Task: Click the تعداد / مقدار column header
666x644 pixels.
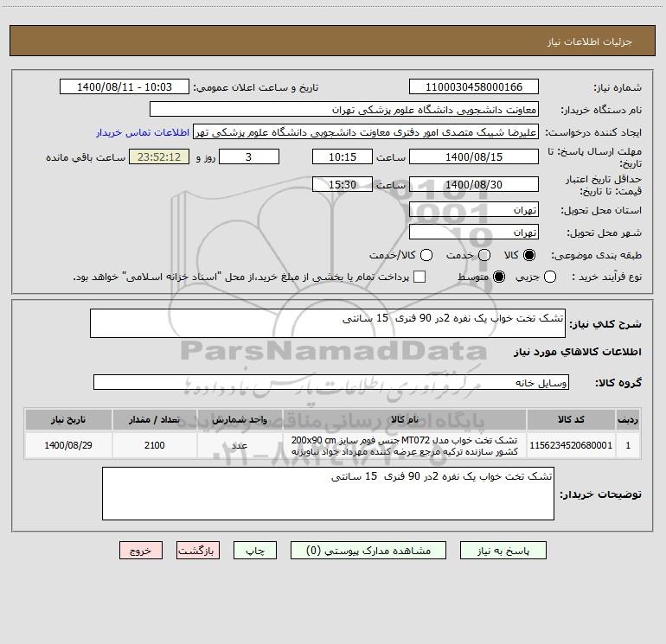Action: pos(154,419)
